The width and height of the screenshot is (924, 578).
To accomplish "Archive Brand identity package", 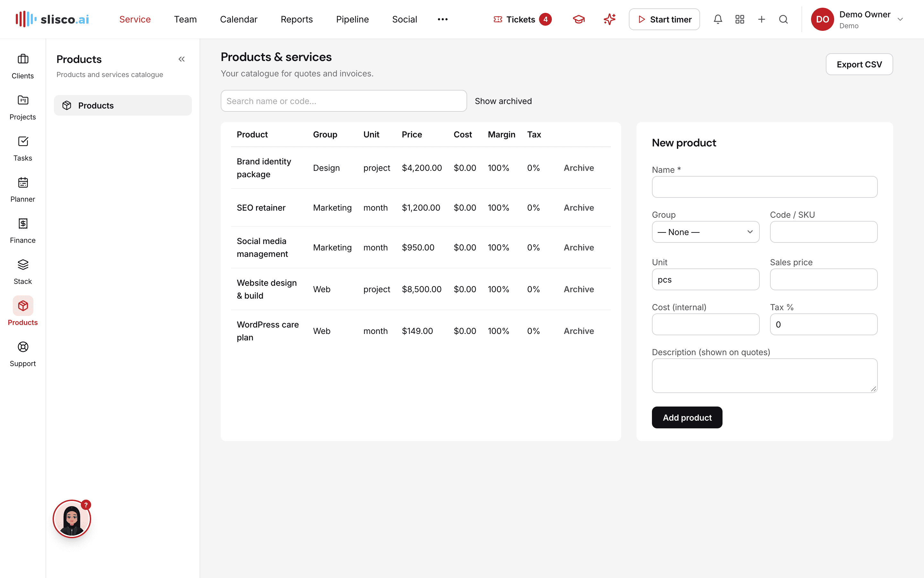I will pos(579,168).
